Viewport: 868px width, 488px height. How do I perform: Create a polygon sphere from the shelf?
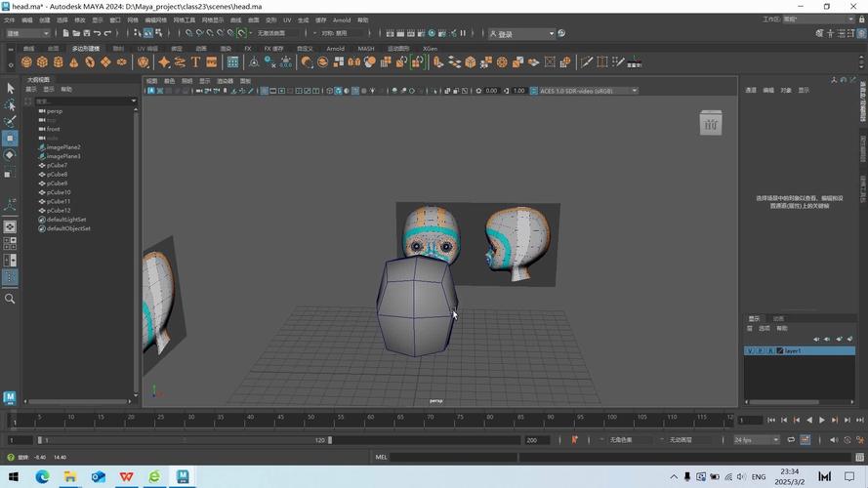pos(26,62)
